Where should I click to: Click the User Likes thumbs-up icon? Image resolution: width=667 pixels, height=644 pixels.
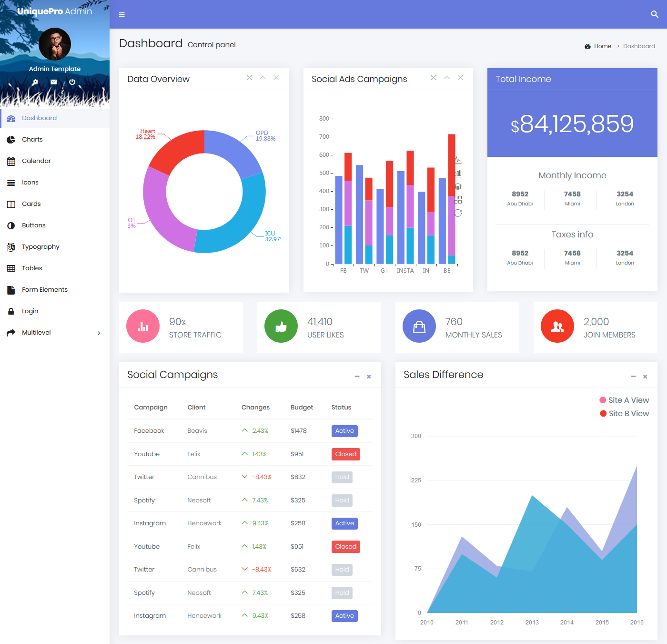(281, 326)
